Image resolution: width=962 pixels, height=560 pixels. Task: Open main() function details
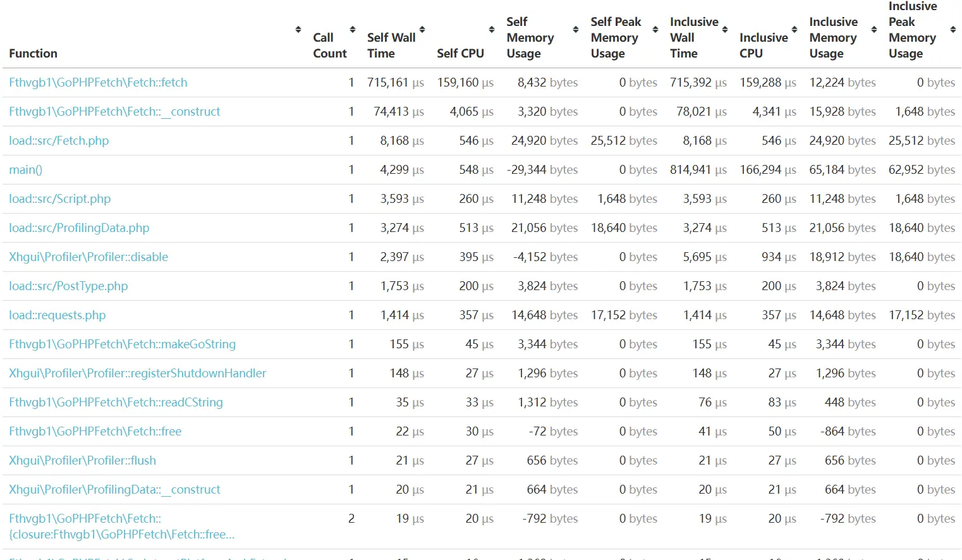[26, 170]
